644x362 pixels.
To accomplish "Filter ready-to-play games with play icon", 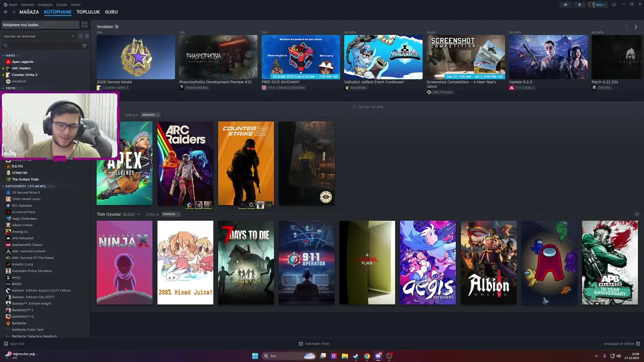I will click(87, 36).
